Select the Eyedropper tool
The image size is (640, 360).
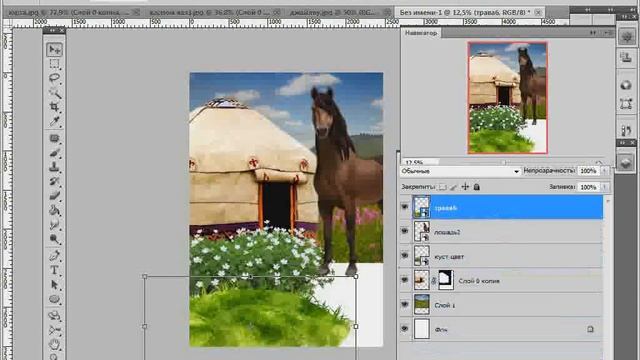coord(54,121)
